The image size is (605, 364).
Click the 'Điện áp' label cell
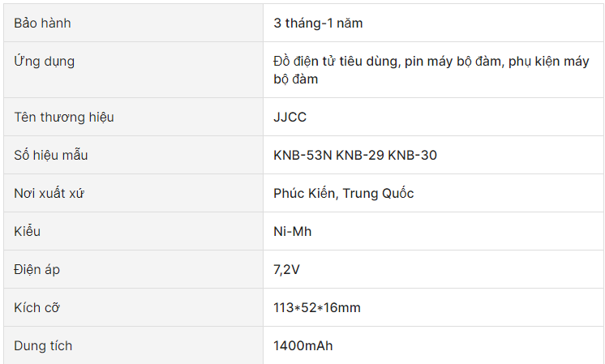tap(134, 269)
